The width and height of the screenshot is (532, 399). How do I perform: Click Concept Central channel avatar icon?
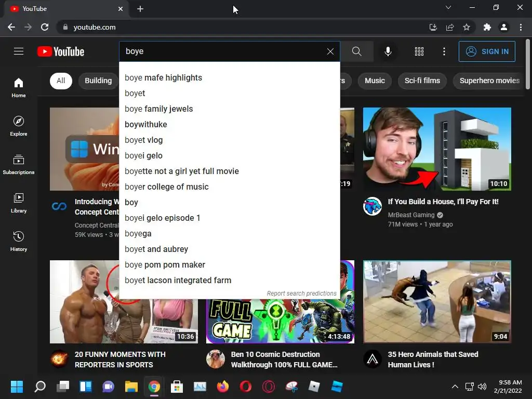coord(59,206)
